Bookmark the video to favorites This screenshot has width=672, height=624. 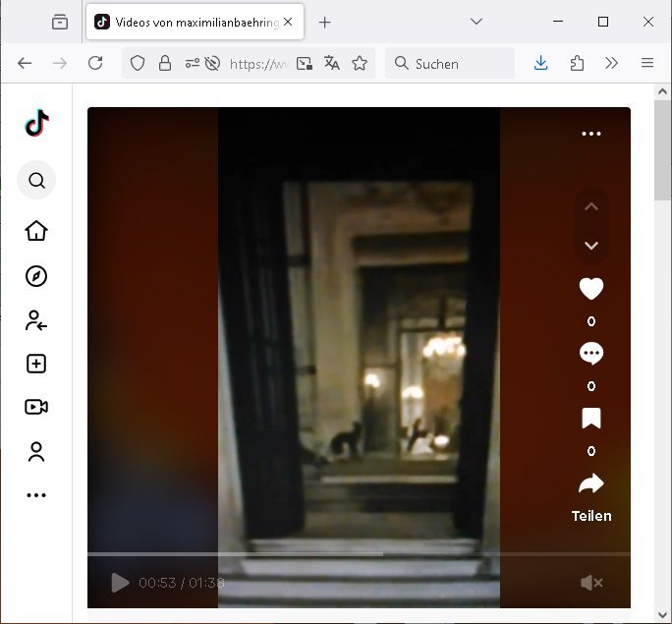click(x=591, y=419)
